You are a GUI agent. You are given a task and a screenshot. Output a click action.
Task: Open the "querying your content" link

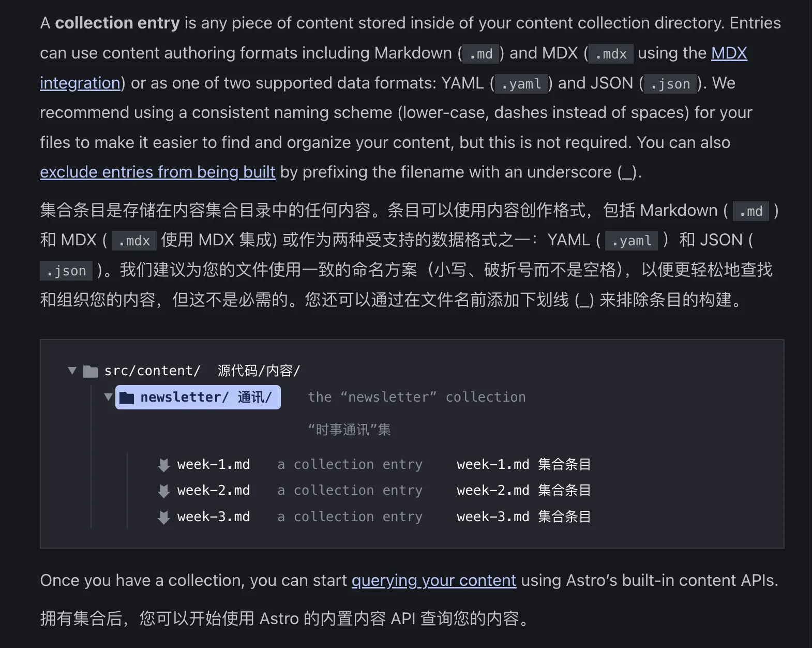click(x=433, y=580)
